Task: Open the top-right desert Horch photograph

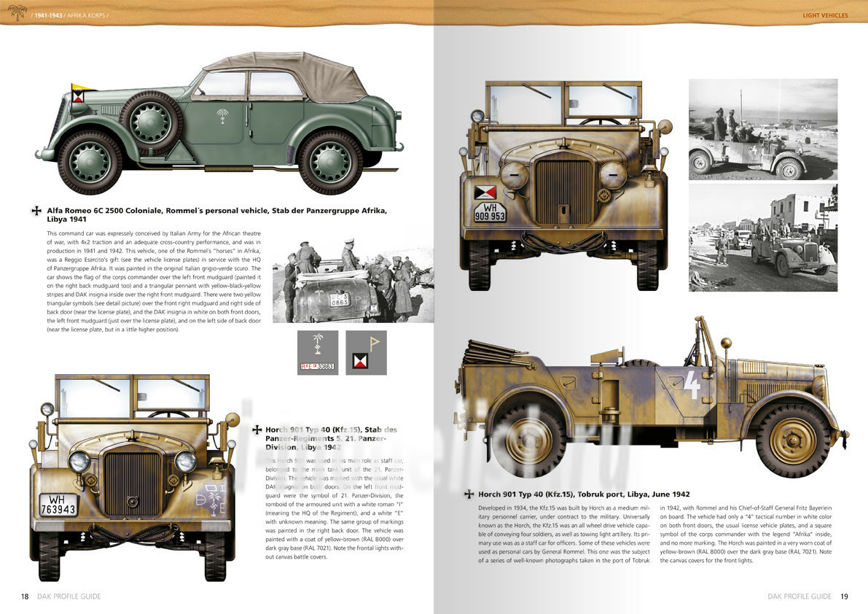Action: click(x=762, y=129)
